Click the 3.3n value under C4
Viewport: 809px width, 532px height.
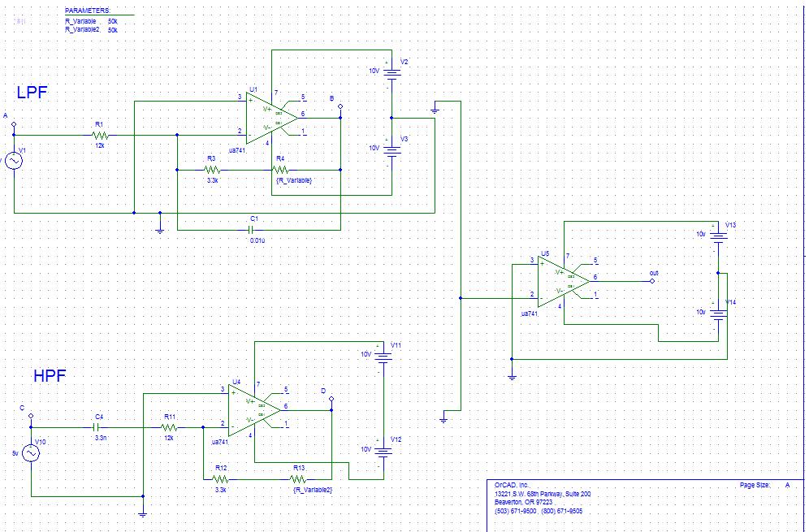pos(101,438)
